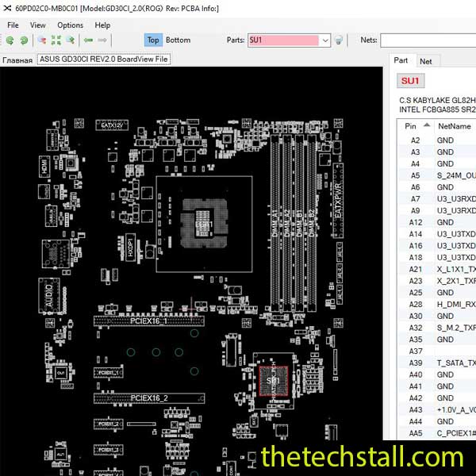Expand the Parts dropdown arrow
This screenshot has width=476, height=476.
coord(325,40)
